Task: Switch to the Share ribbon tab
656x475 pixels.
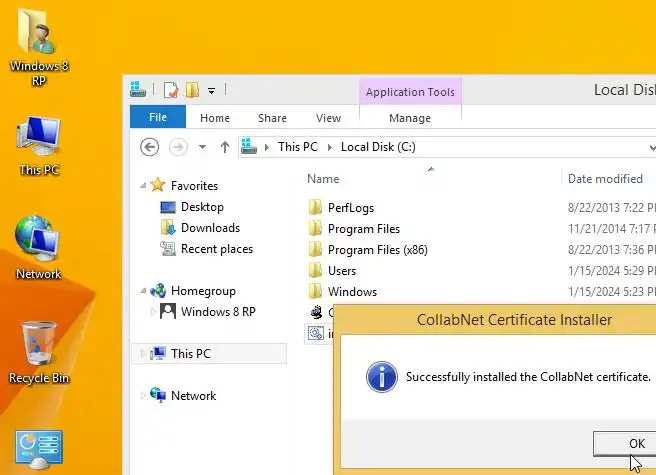Action: (272, 118)
